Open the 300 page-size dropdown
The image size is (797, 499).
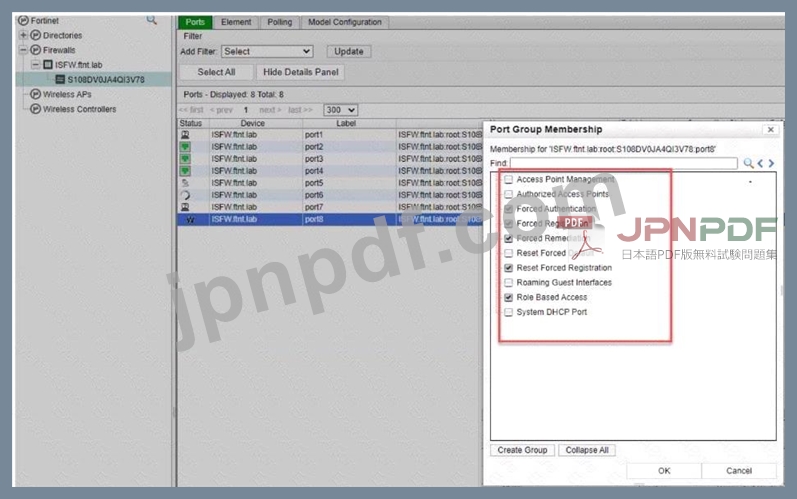tap(341, 110)
